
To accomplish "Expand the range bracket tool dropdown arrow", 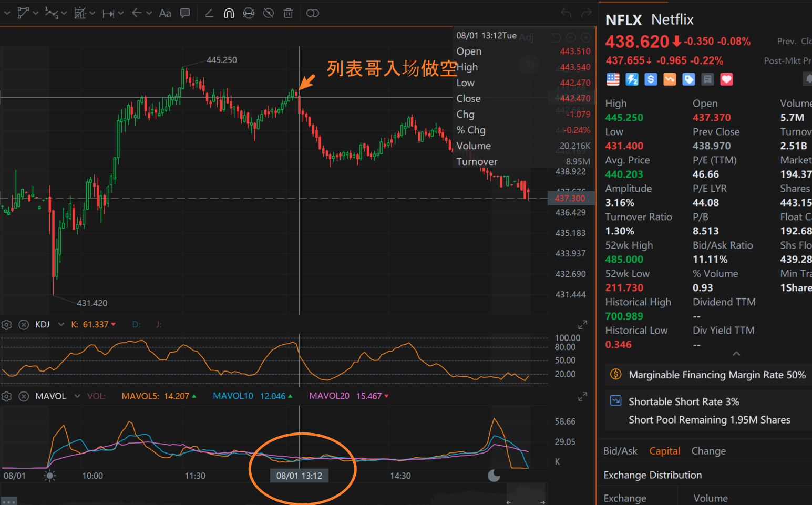I will pyautogui.click(x=121, y=13).
